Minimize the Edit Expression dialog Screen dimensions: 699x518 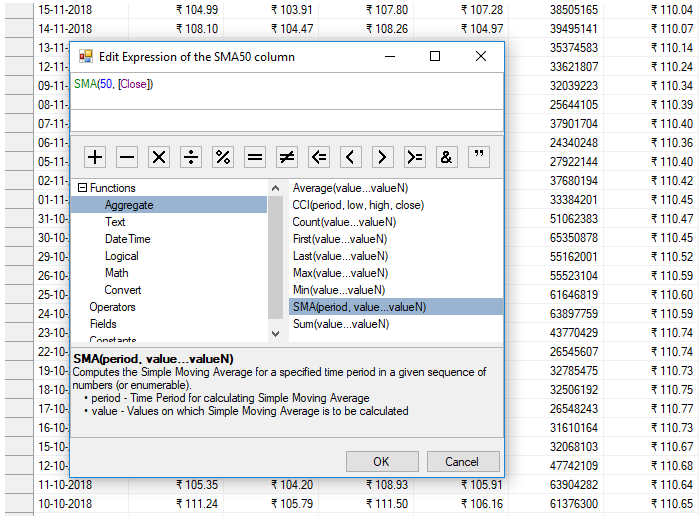click(x=390, y=56)
